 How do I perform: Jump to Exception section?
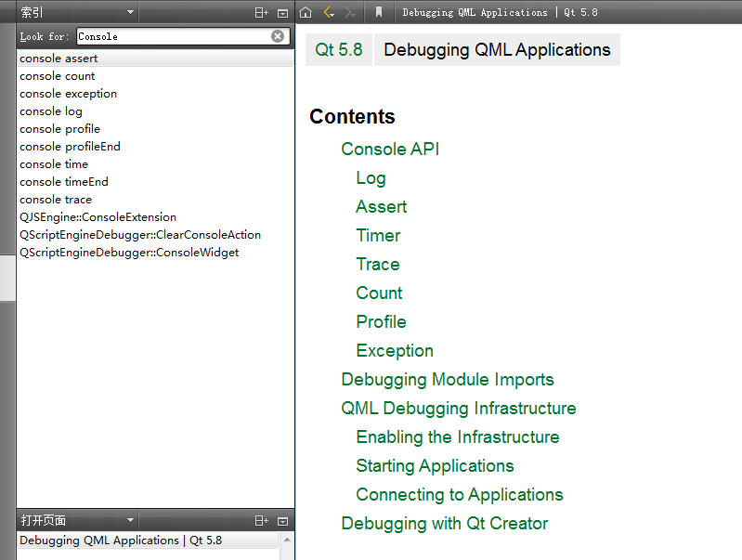coord(395,351)
